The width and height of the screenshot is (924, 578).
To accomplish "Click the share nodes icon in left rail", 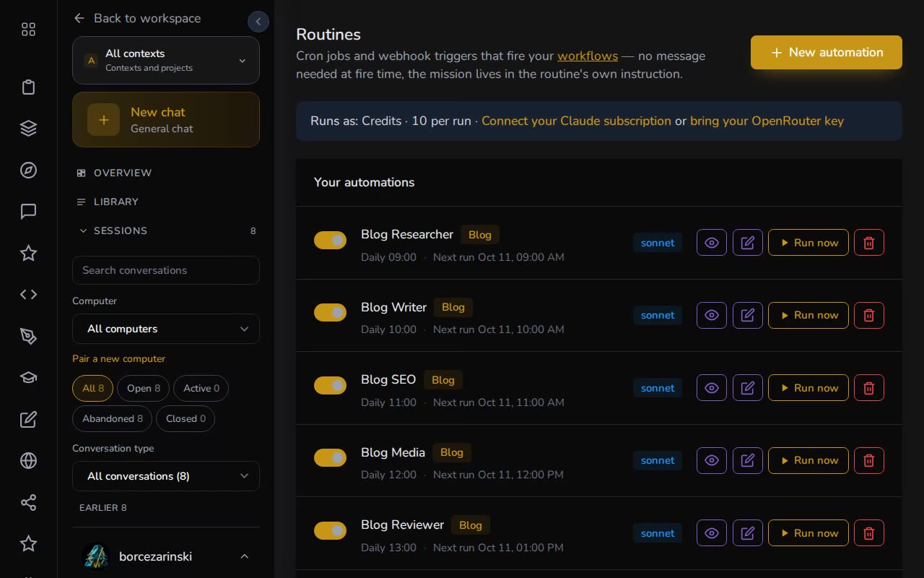I will [x=28, y=502].
